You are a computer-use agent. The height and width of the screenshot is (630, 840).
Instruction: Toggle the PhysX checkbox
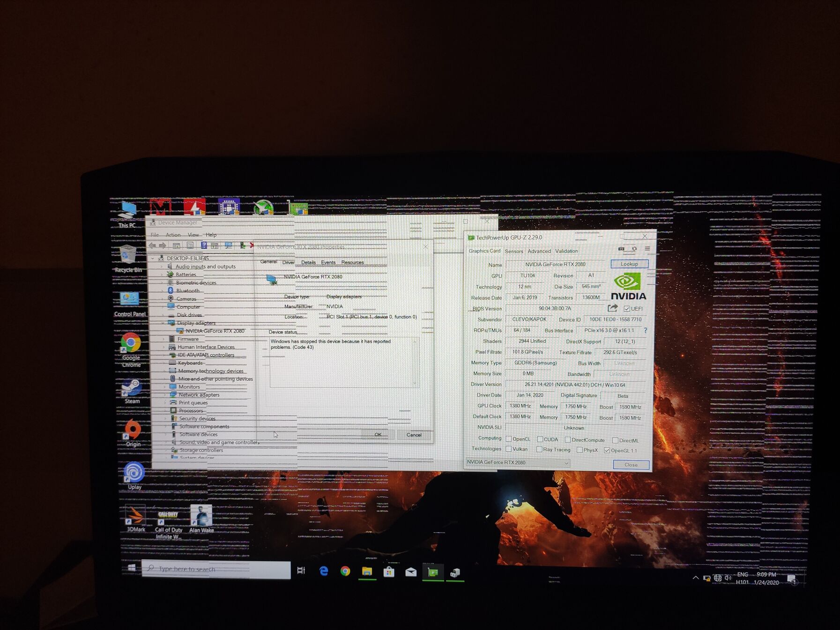(580, 450)
